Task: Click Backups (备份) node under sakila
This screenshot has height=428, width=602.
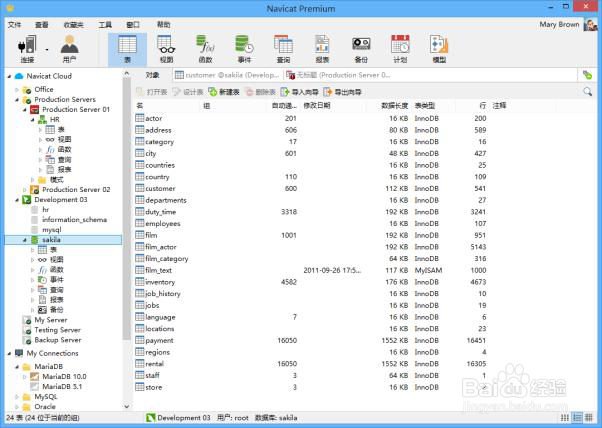Action: pos(56,310)
